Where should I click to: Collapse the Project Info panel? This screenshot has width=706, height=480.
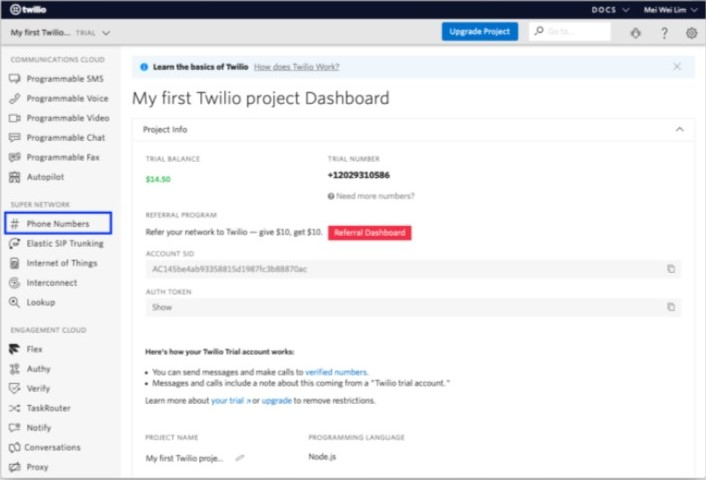679,130
